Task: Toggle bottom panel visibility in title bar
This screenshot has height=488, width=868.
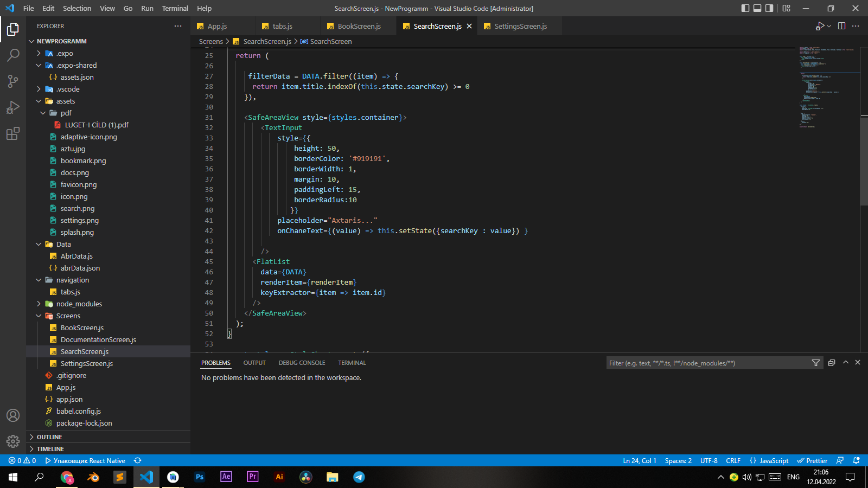Action: pyautogui.click(x=757, y=8)
